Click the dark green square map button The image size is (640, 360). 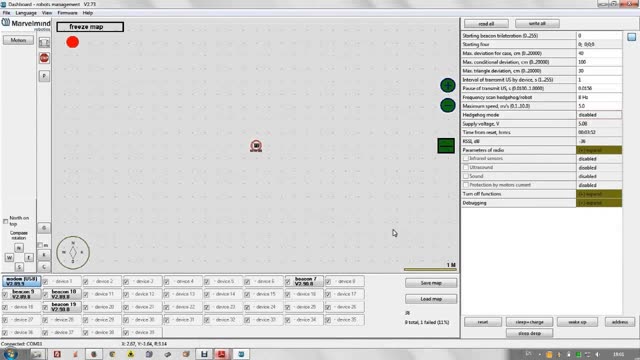coord(446,146)
